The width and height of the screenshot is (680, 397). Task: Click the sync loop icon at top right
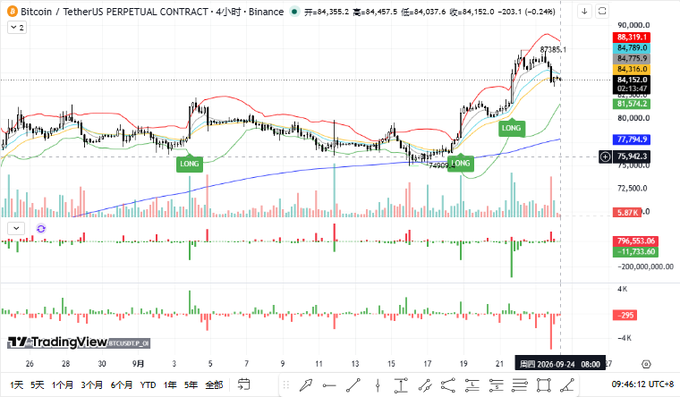(x=602, y=11)
